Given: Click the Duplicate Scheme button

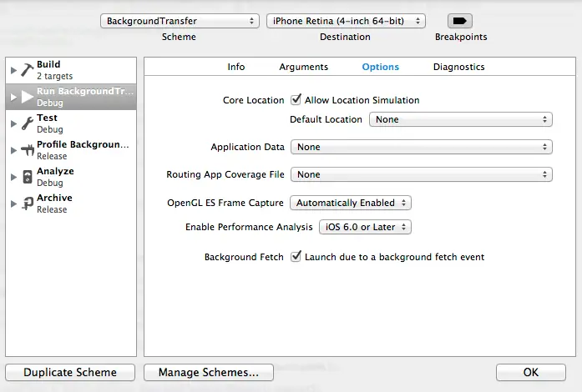Looking at the screenshot, I should [x=70, y=373].
